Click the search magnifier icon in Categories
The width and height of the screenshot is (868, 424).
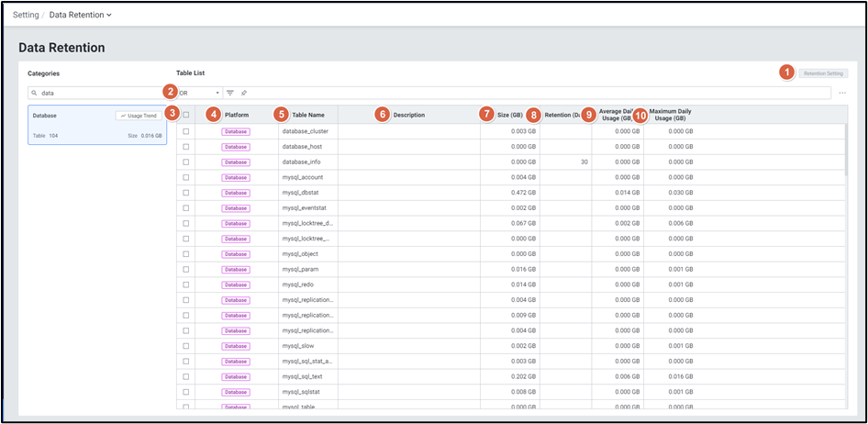pyautogui.click(x=34, y=93)
